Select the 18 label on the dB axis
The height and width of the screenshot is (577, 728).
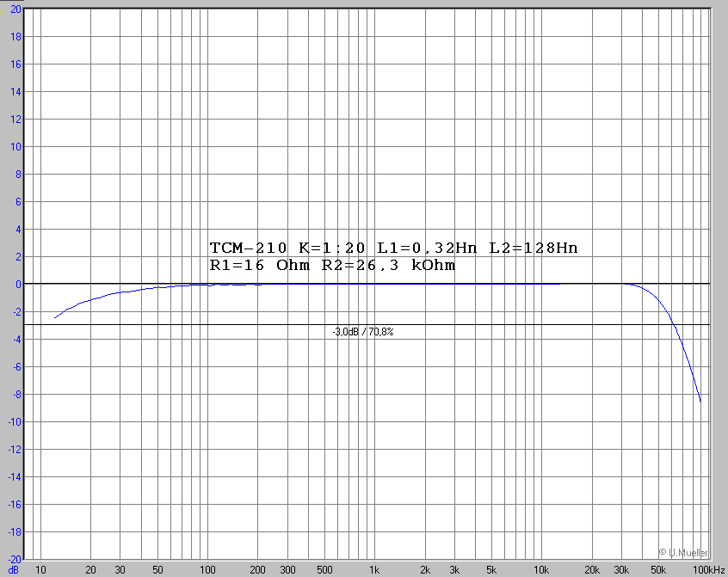tap(15, 36)
